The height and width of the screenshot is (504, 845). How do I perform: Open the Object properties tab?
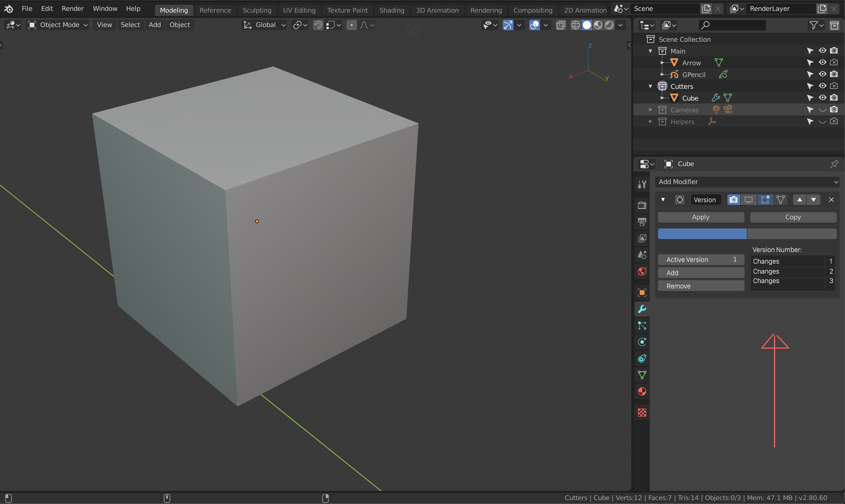coord(642,292)
